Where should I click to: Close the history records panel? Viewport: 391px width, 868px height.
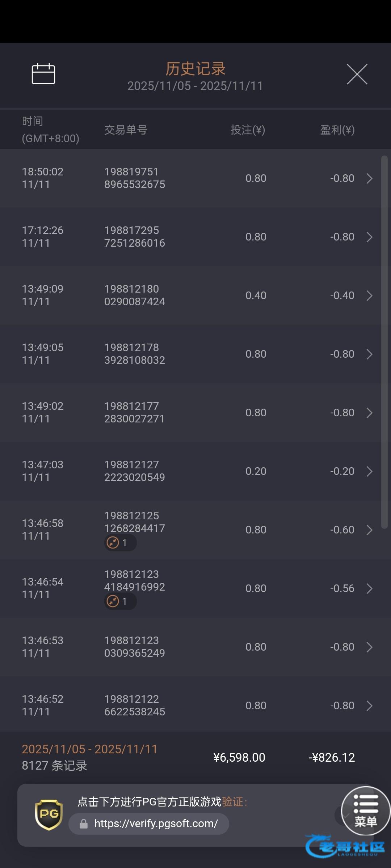pos(357,74)
